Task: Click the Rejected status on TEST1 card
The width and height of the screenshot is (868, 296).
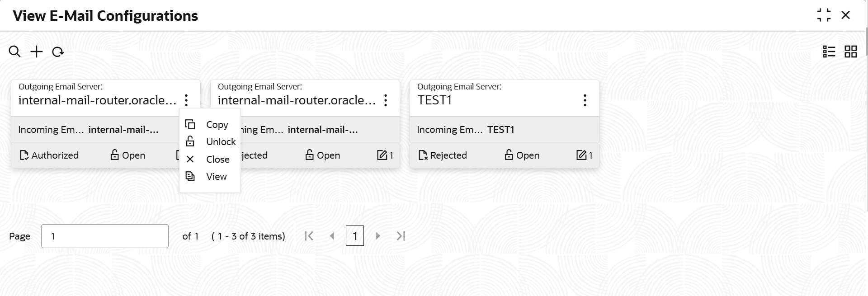Action: pyautogui.click(x=443, y=155)
